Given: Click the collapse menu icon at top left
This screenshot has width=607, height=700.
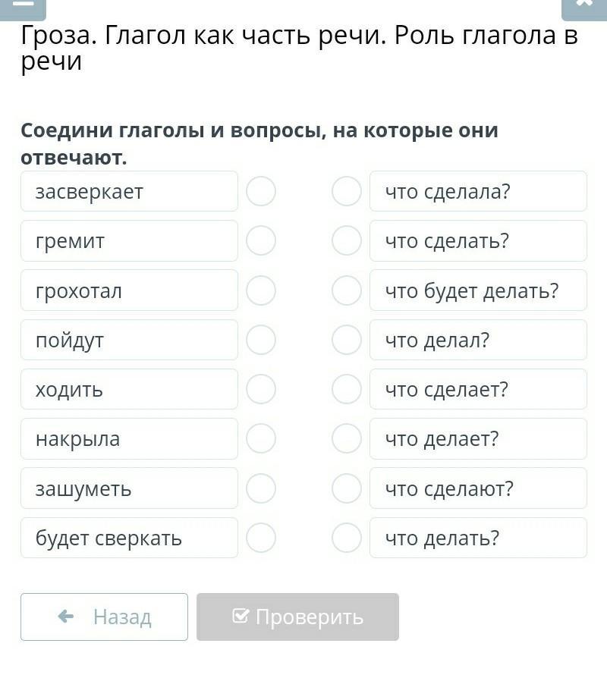Looking at the screenshot, I should click(24, 6).
